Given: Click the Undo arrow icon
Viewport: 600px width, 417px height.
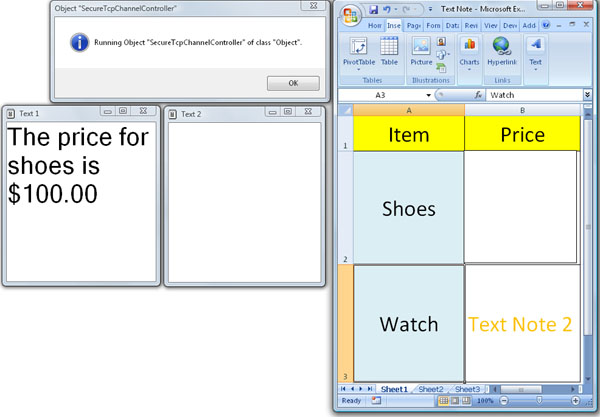Looking at the screenshot, I should point(386,9).
